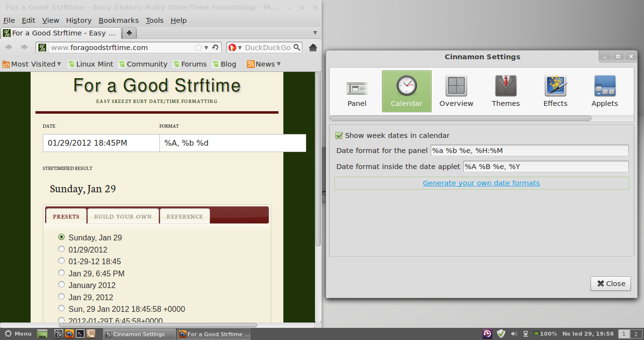Click the settings icon bar horizontal scrollbar

pos(460,118)
